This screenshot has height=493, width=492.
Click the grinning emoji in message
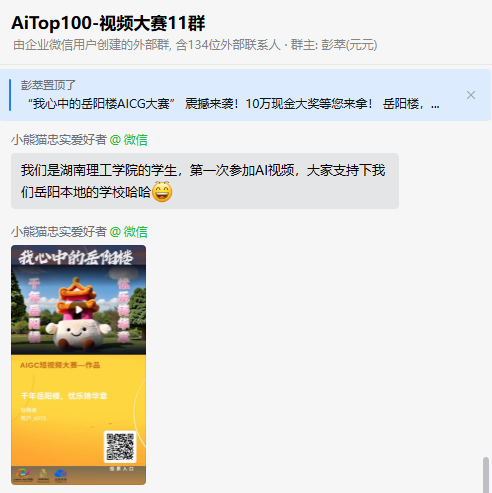tap(162, 192)
